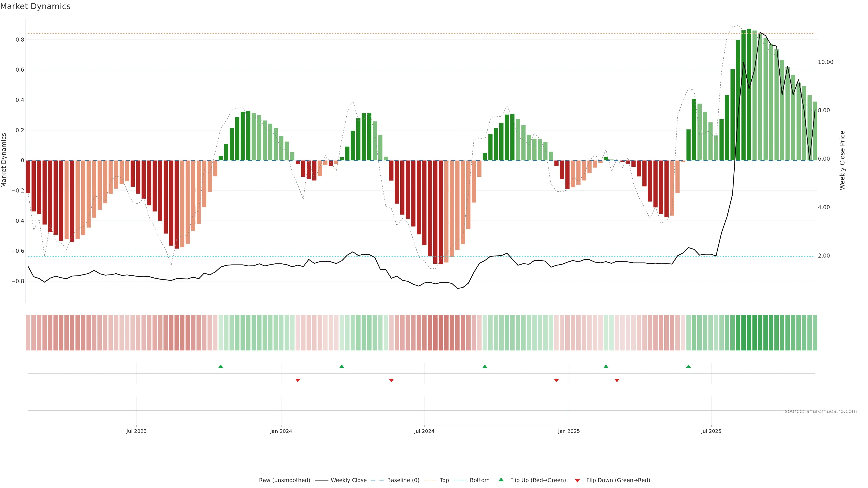Click the last red flip-down triangle marker
Viewport: 868px width, 488px height.
pos(617,380)
